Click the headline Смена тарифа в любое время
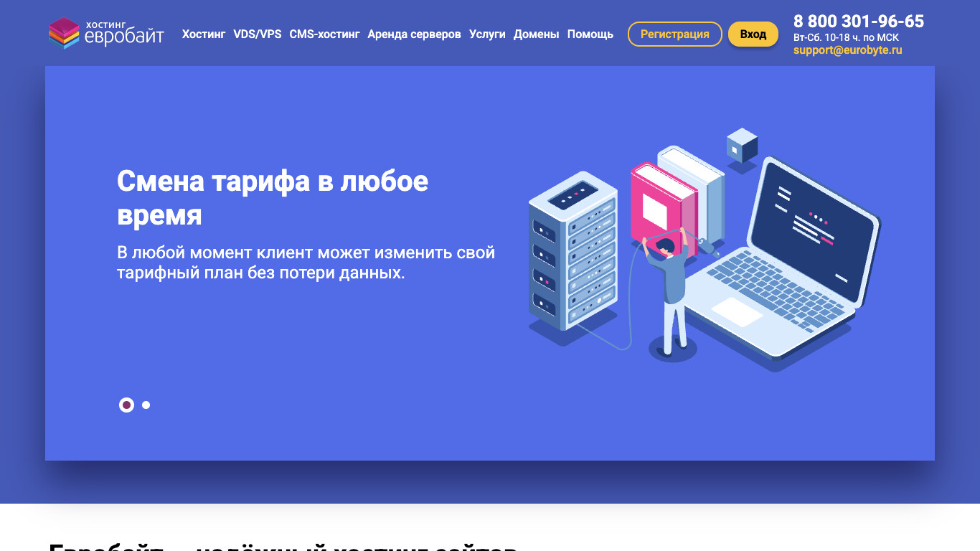The height and width of the screenshot is (551, 980). [x=273, y=199]
